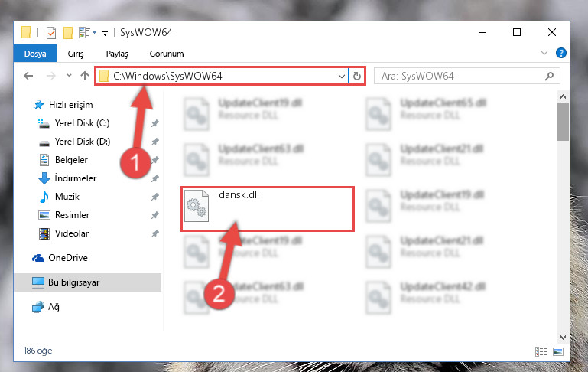Open the Dosya menu tab
Viewport: 588px width, 372px height.
(x=35, y=54)
